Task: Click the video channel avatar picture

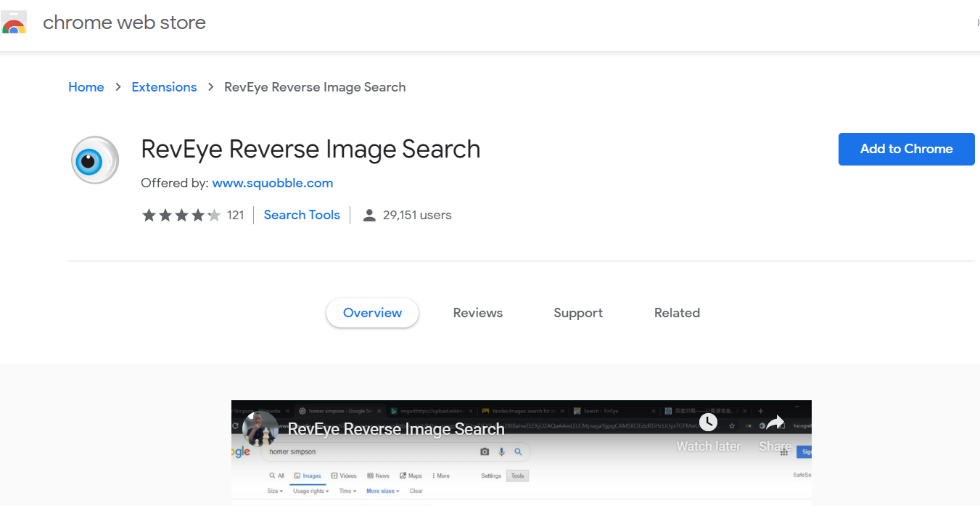Action: 260,429
